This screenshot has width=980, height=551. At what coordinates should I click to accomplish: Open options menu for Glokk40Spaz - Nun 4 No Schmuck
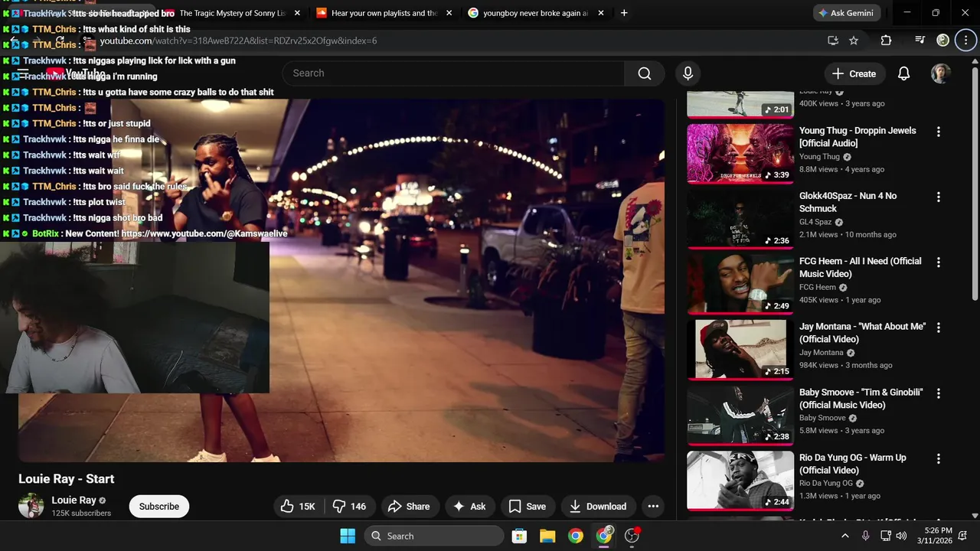(939, 197)
